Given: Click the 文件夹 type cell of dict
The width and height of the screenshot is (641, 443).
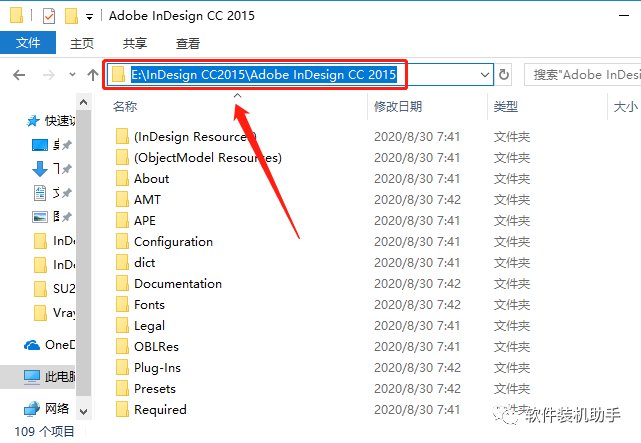Looking at the screenshot, I should pyautogui.click(x=511, y=262).
